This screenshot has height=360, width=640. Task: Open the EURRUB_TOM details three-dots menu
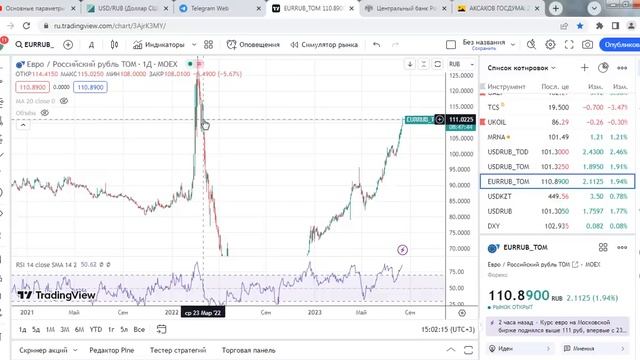[x=622, y=247]
